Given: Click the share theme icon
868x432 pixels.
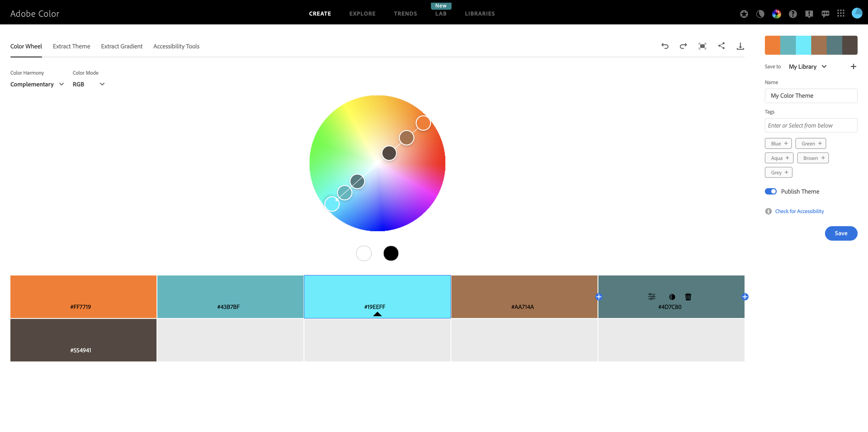Looking at the screenshot, I should pyautogui.click(x=721, y=46).
